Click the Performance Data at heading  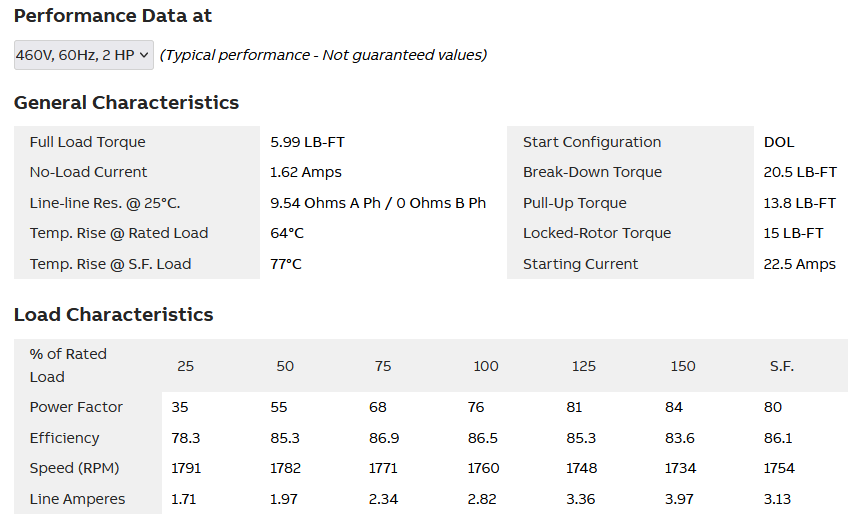(x=113, y=16)
